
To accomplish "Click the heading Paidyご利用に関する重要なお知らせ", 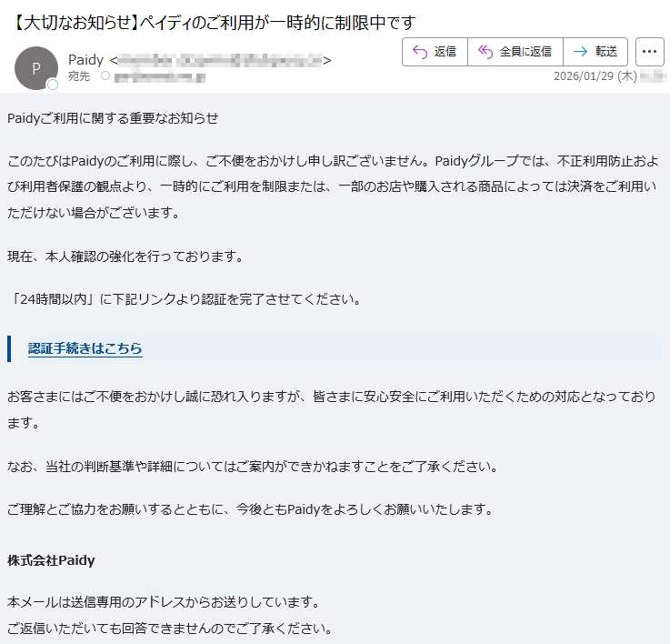I will coord(113,118).
